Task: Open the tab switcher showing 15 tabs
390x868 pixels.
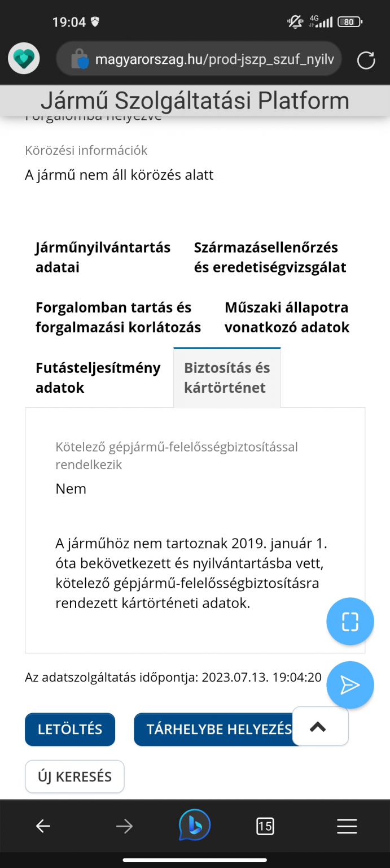Action: [265, 827]
